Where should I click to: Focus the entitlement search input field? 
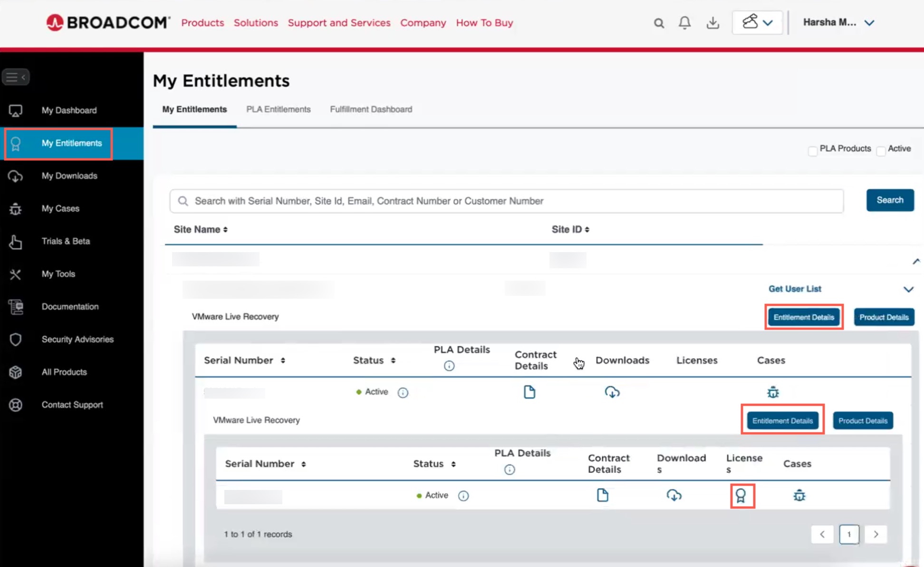[507, 201]
